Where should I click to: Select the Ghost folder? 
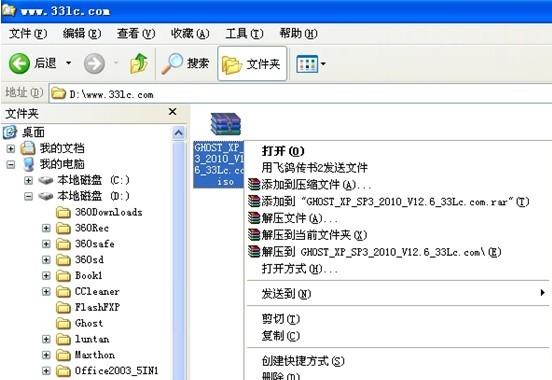pos(80,323)
